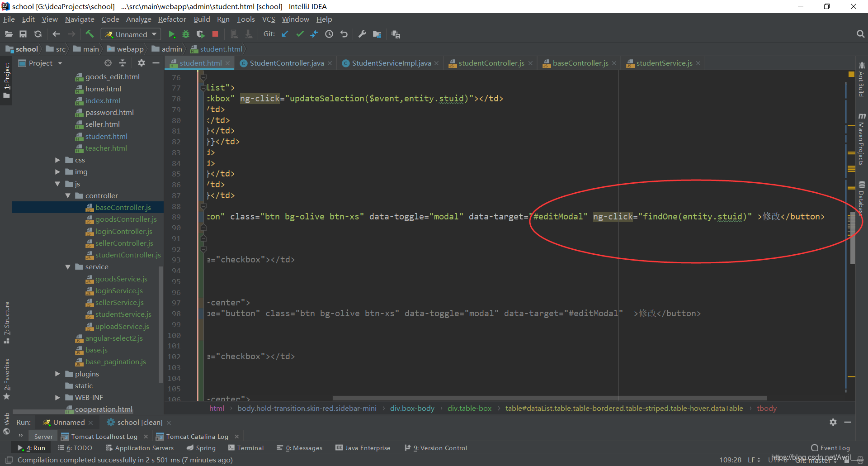This screenshot has width=868, height=466.
Task: Open the Terminal tool window
Action: (246, 448)
